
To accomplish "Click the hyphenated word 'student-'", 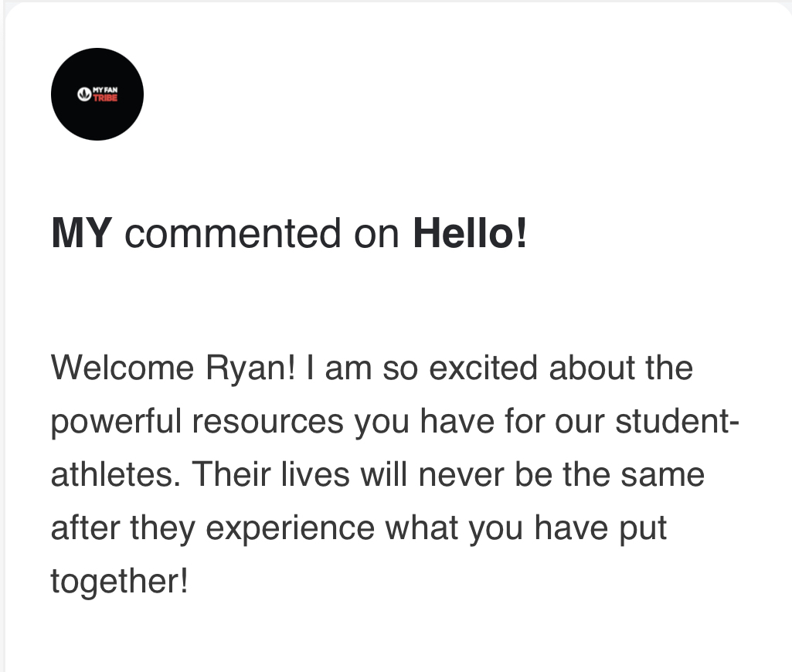I will tap(678, 421).
